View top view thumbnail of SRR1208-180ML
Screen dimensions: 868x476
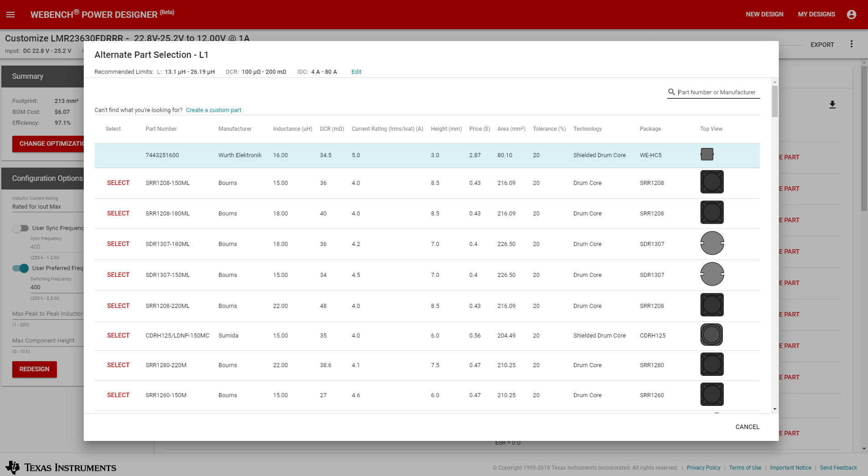click(712, 212)
